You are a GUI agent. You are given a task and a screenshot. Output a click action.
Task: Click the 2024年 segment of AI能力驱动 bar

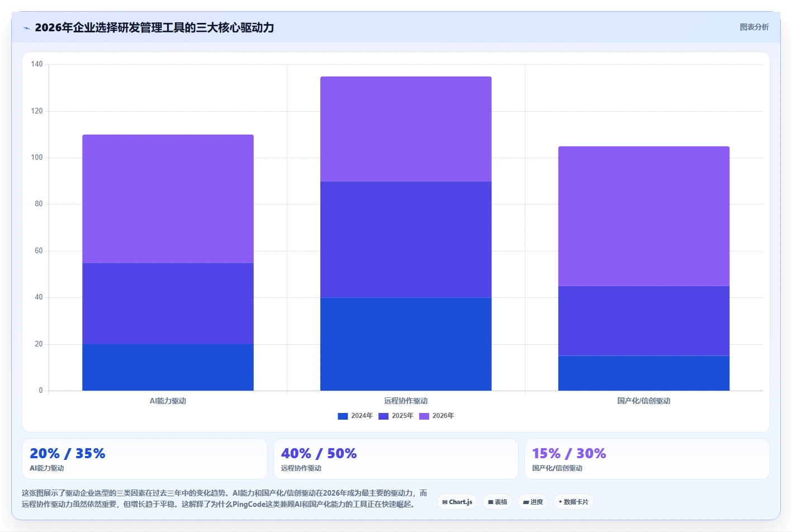(168, 367)
